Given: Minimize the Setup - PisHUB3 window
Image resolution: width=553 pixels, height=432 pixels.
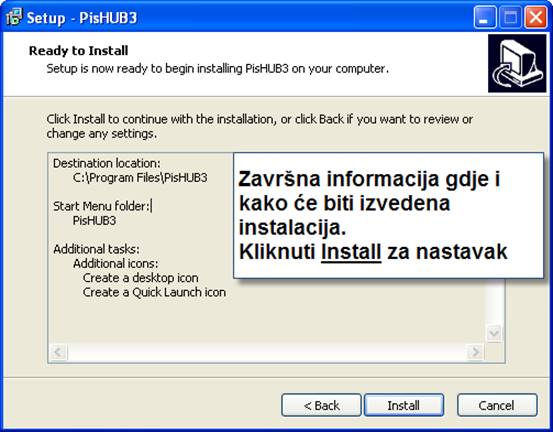Looking at the screenshot, I should (485, 17).
